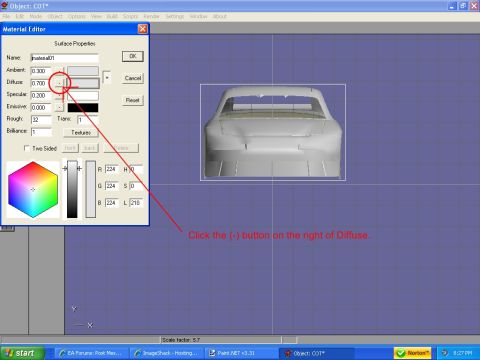Click the car model in the viewport
The height and width of the screenshot is (360, 480).
[273, 132]
